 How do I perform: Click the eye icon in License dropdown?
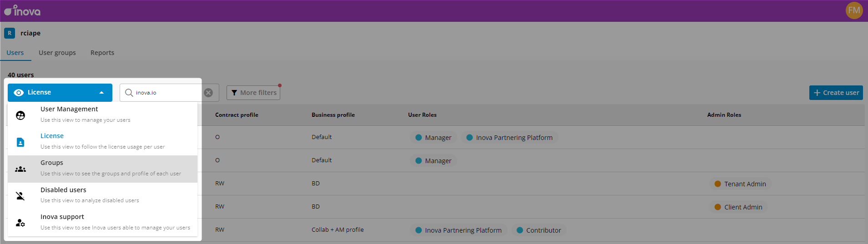click(x=19, y=93)
